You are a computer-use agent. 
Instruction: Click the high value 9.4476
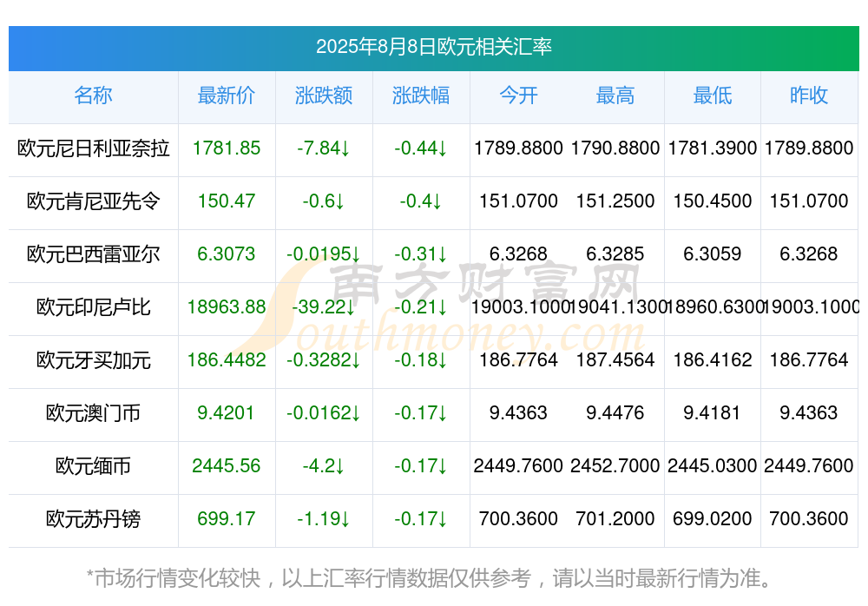point(615,412)
